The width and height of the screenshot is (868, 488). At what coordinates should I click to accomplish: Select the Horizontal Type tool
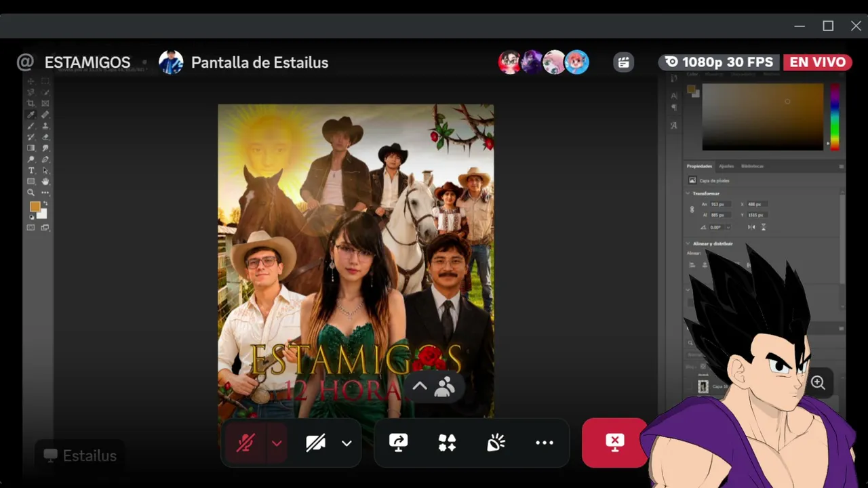coord(31,170)
